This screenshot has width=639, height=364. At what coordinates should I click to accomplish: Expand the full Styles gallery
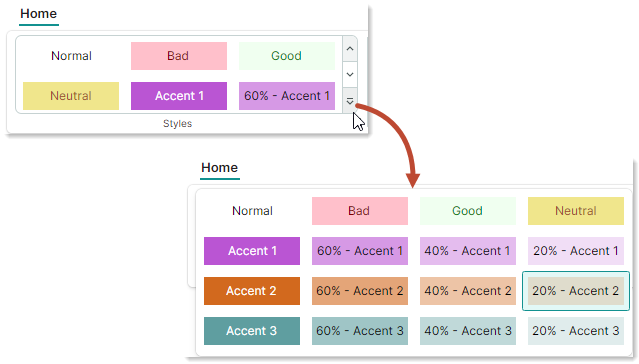[350, 101]
